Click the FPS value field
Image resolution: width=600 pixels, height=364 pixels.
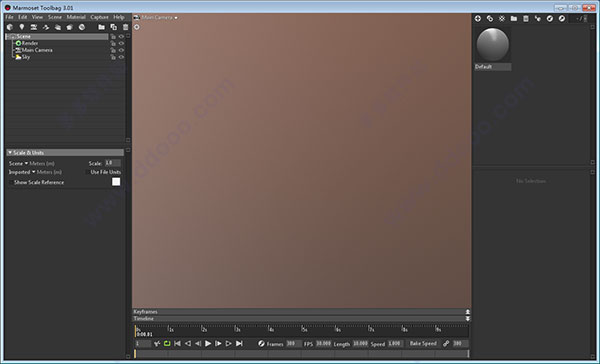(x=323, y=344)
